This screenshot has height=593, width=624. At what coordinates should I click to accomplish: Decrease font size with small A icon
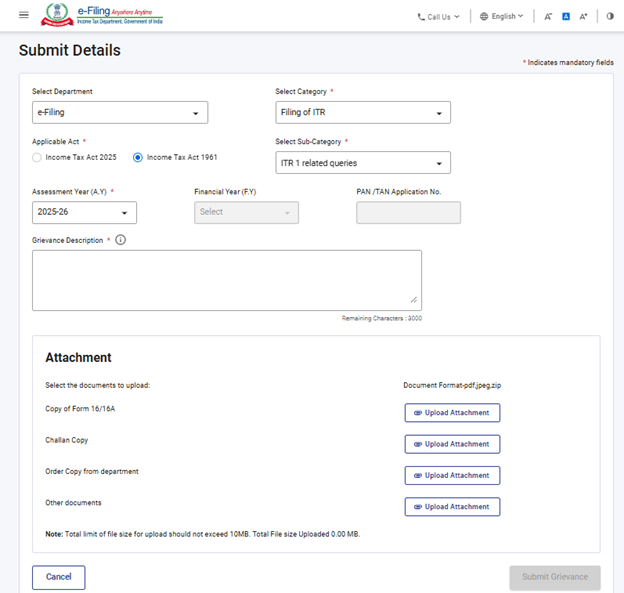(x=548, y=16)
